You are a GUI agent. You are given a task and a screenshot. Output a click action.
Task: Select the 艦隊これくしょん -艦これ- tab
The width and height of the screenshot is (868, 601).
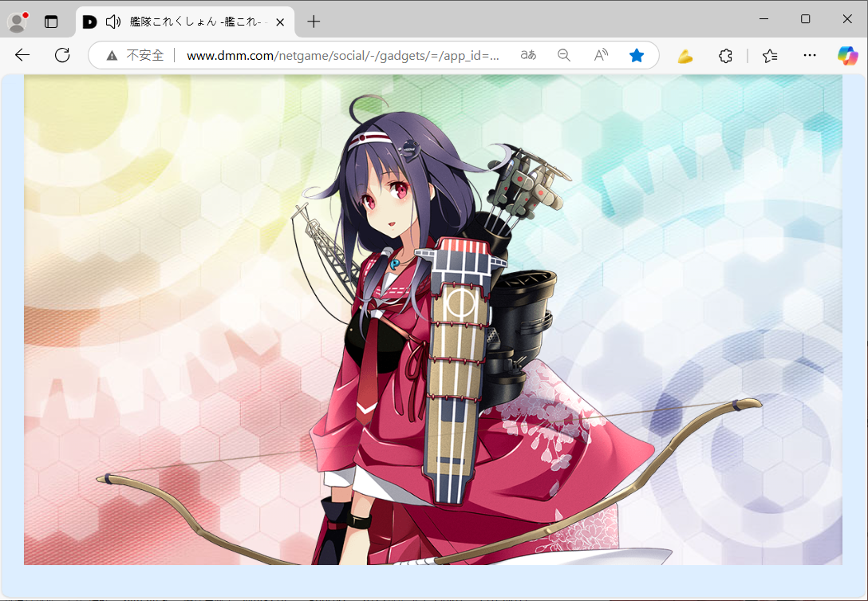point(185,22)
